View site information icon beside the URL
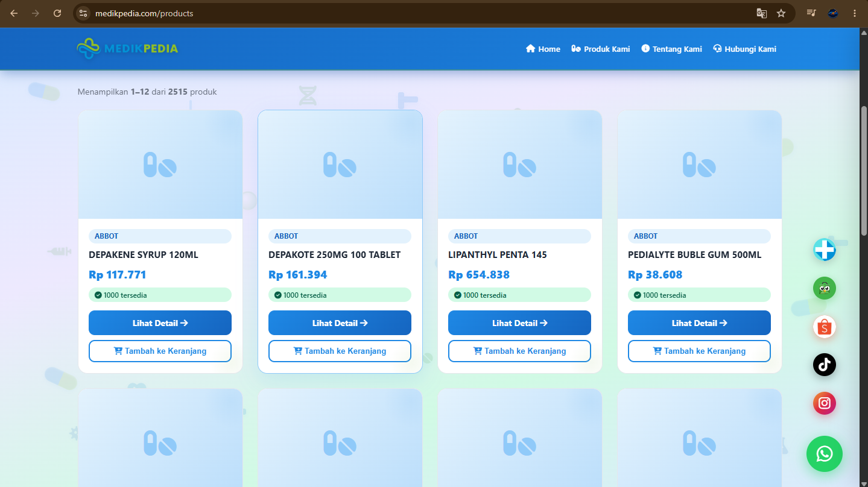Screen dimensions: 868x487 [x=83, y=13]
